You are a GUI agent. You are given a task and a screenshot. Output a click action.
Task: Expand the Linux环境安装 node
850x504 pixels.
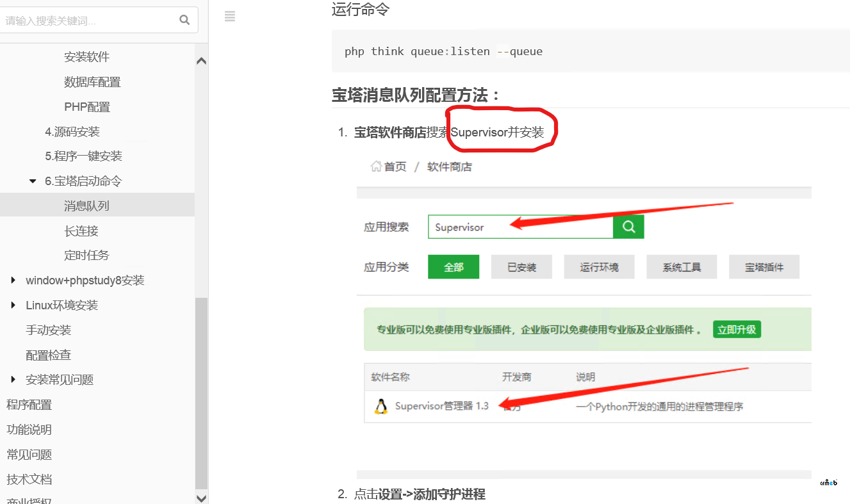coord(13,305)
